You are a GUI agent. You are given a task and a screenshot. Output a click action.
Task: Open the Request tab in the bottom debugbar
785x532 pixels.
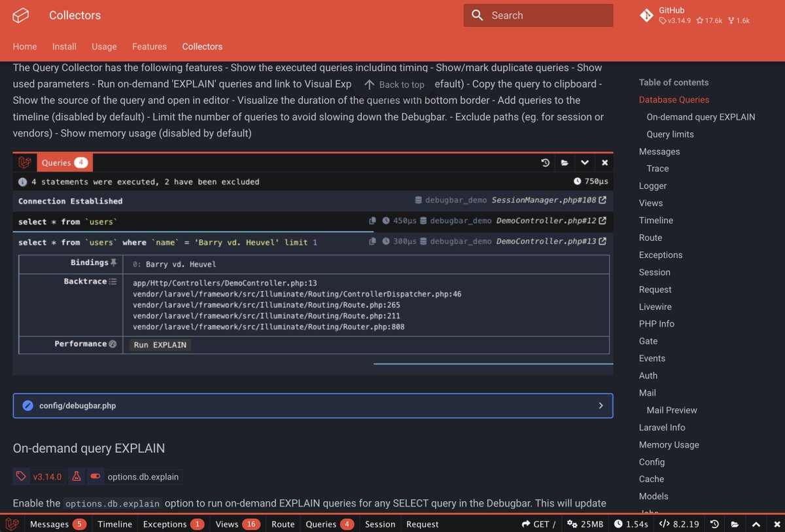point(423,524)
